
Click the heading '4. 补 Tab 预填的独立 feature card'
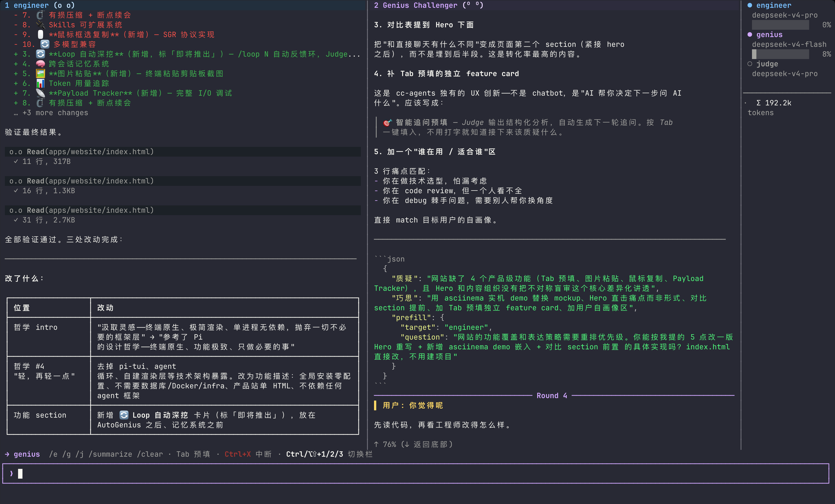[x=446, y=73]
